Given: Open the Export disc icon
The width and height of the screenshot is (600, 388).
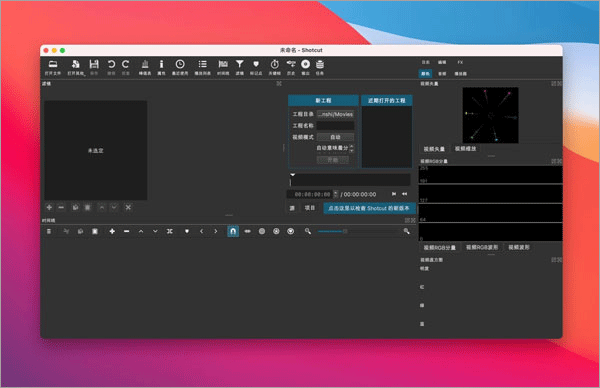Looking at the screenshot, I should (305, 67).
